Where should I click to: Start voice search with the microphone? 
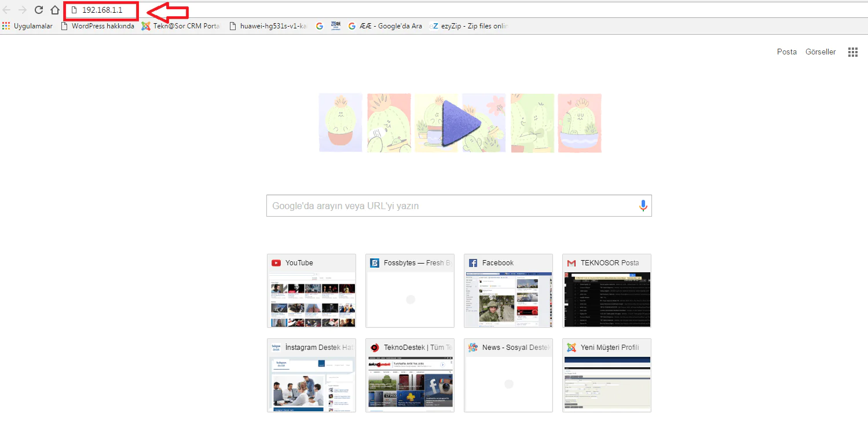pos(643,206)
